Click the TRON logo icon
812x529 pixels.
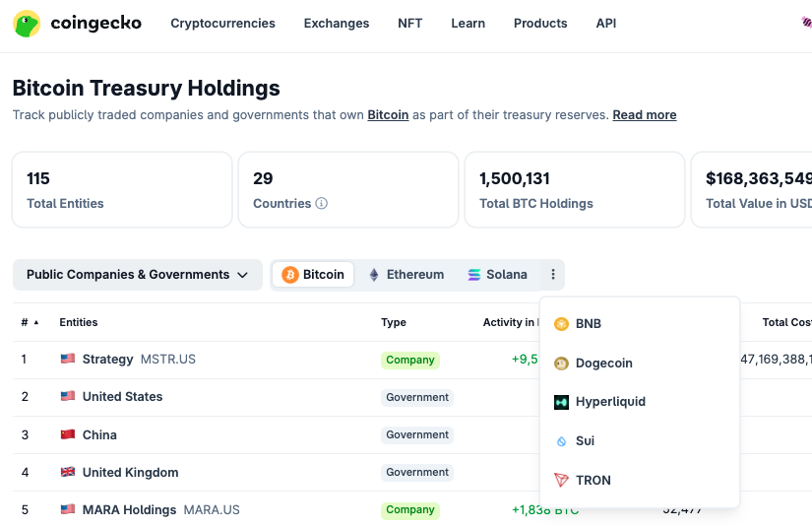[x=561, y=481]
